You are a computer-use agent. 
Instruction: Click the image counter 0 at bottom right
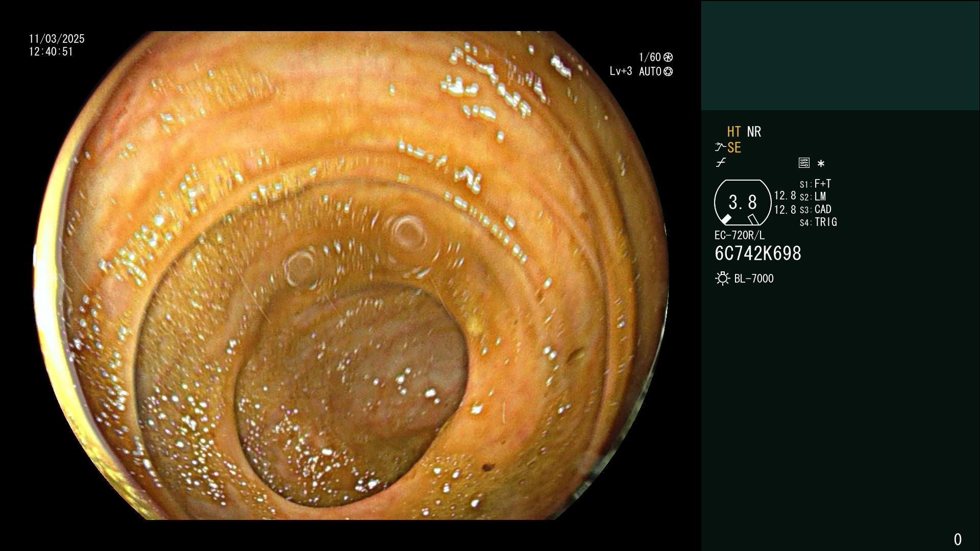pyautogui.click(x=958, y=539)
